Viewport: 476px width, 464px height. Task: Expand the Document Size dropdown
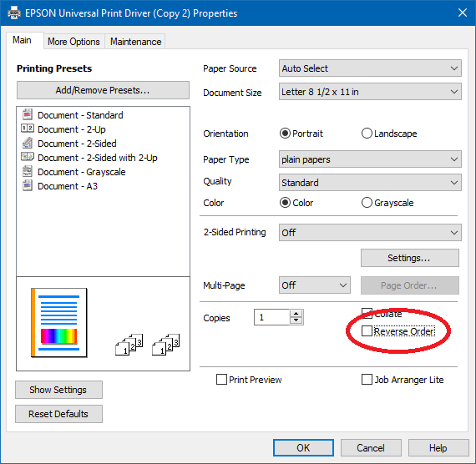(x=370, y=92)
